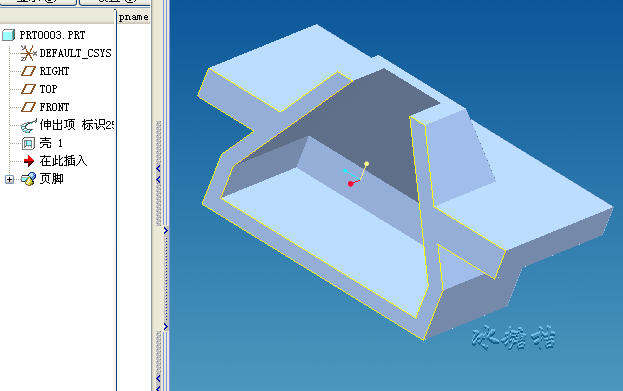Select the 伸出项 标识 feature label

click(x=77, y=125)
